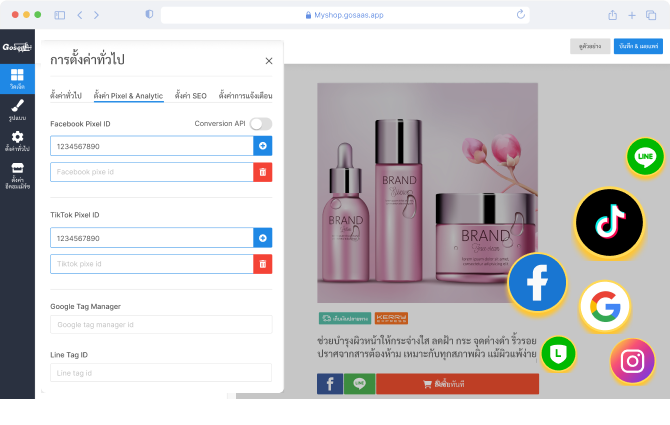Open the ตั้งค่าการแจ้งเตือน tab
Screen dimensions: 670x425
(x=245, y=95)
